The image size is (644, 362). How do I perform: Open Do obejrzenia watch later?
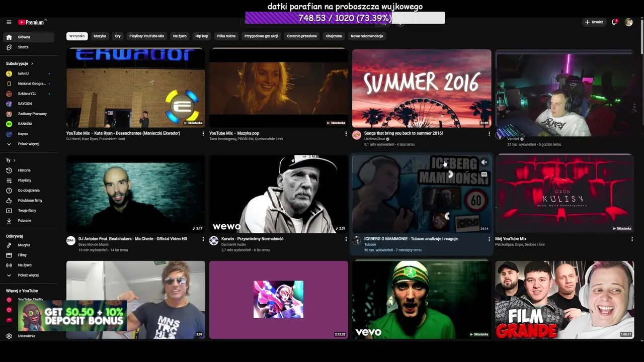pyautogui.click(x=29, y=191)
